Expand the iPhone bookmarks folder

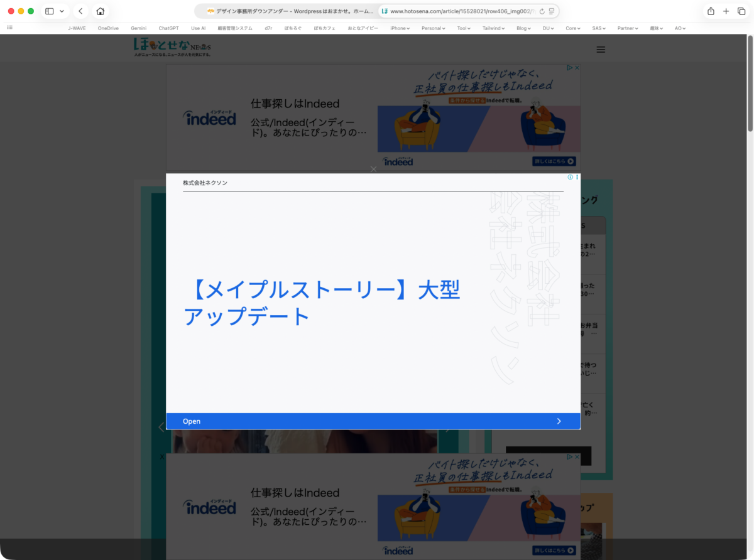400,28
